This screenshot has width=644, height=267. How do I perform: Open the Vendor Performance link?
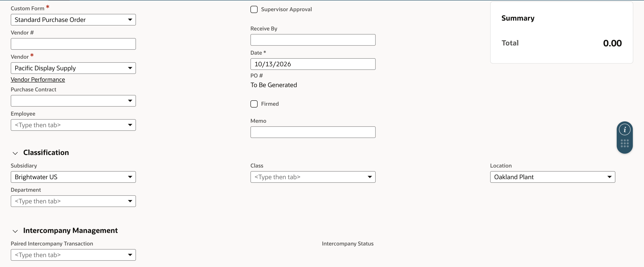(x=38, y=80)
